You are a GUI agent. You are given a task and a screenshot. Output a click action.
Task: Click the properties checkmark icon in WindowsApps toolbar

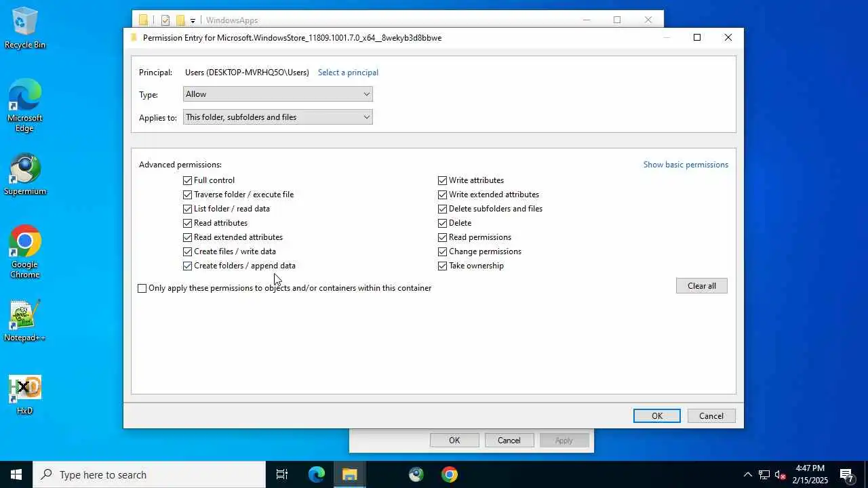(165, 20)
